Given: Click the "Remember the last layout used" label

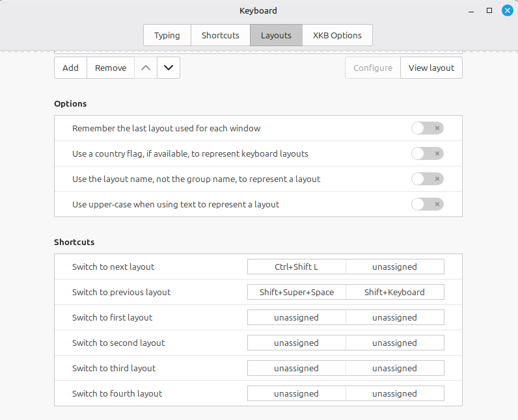Looking at the screenshot, I should coord(166,128).
